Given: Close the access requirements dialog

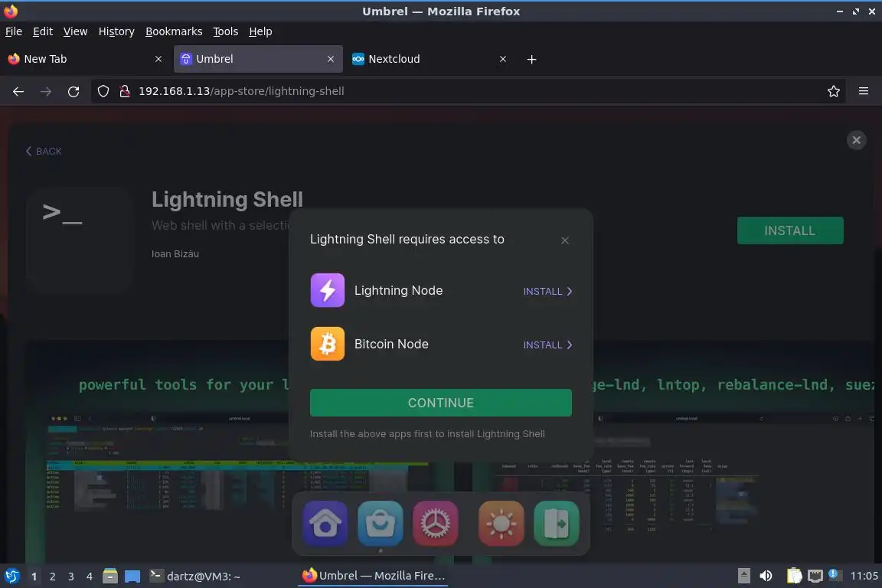Looking at the screenshot, I should pos(565,240).
